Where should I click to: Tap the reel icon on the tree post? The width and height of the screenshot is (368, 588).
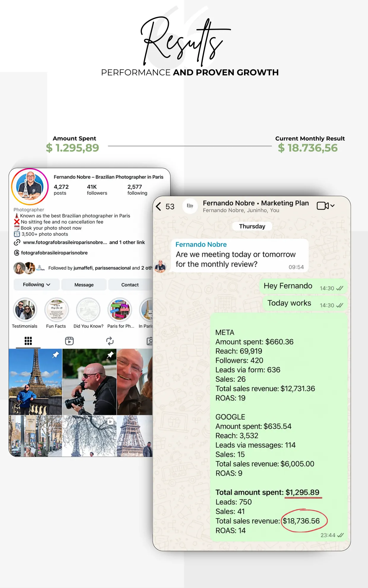click(x=110, y=421)
